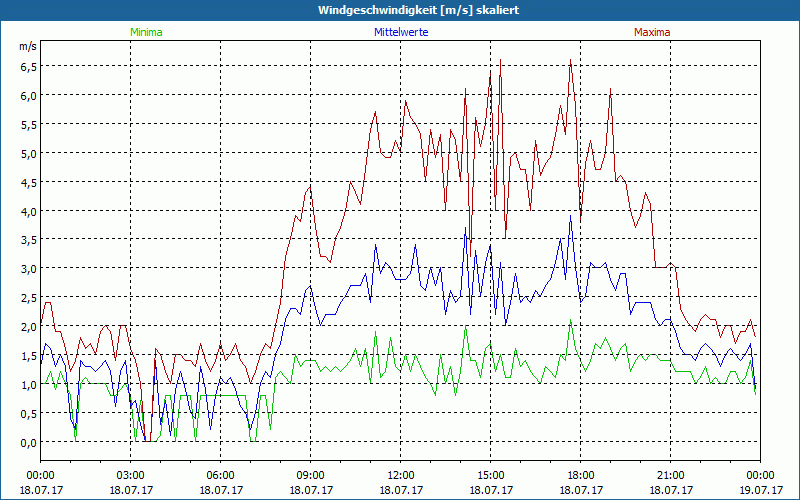Click the 12:00 time axis label
Screen dimensions: 800x500
point(401,476)
